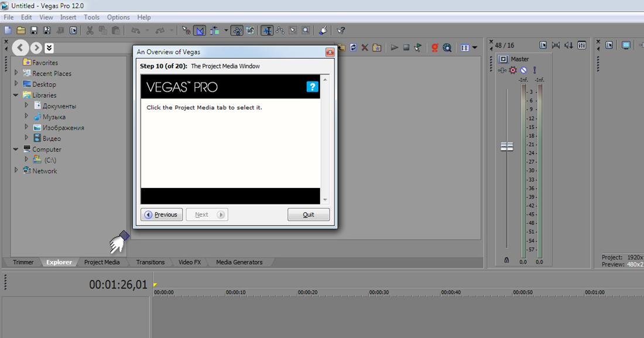Screen dimensions: 644x338
Task: Toggle Automatic Crossfades
Action: click(200, 30)
